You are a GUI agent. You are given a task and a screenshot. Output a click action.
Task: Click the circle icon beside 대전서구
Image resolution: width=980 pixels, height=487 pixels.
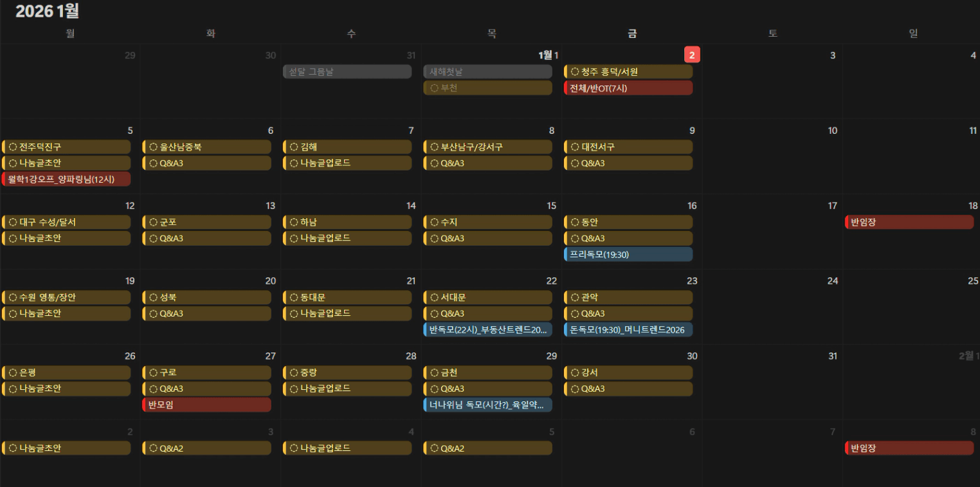point(575,147)
